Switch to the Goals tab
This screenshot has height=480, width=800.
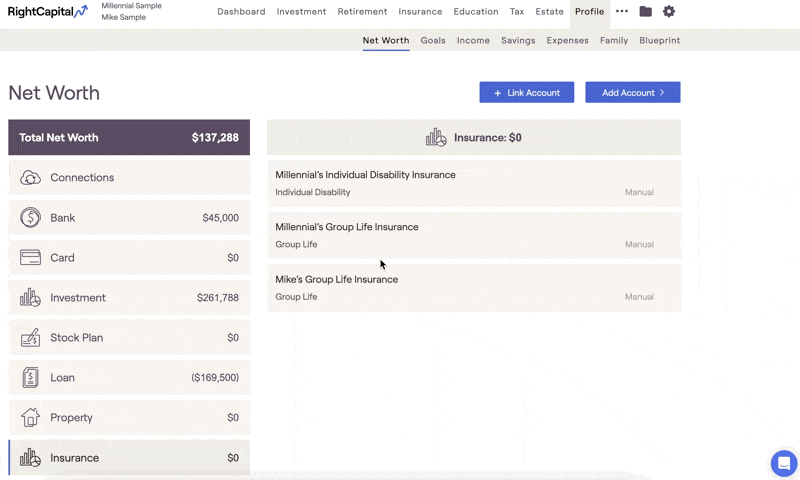433,40
